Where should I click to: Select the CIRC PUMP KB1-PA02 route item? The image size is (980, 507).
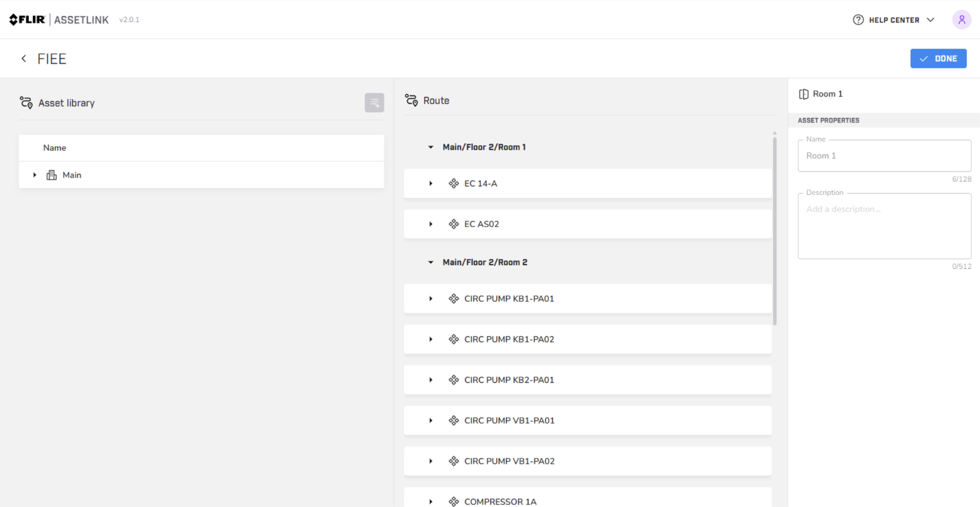509,339
